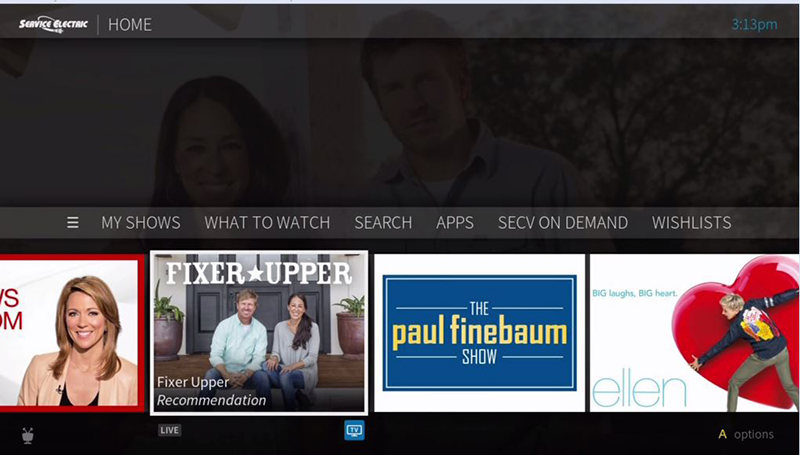The image size is (800, 455).
Task: Open the SEARCH menu item
Action: coord(383,223)
